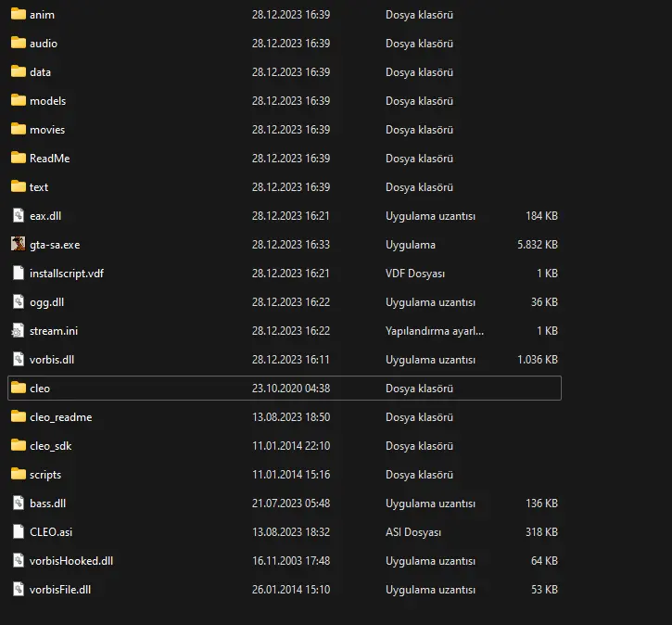Screen dimensions: 672x625
Task: Click the Uygulama type of gta-sa.exe
Action: click(410, 245)
